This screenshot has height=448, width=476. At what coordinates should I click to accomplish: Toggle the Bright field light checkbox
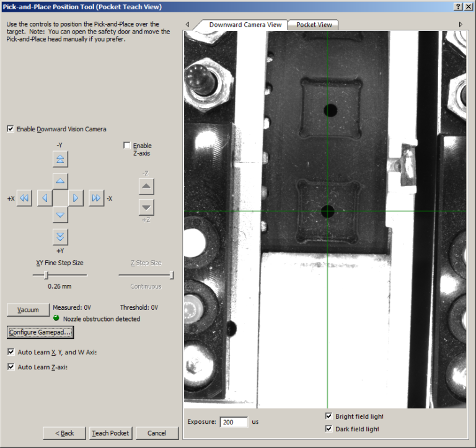click(328, 416)
